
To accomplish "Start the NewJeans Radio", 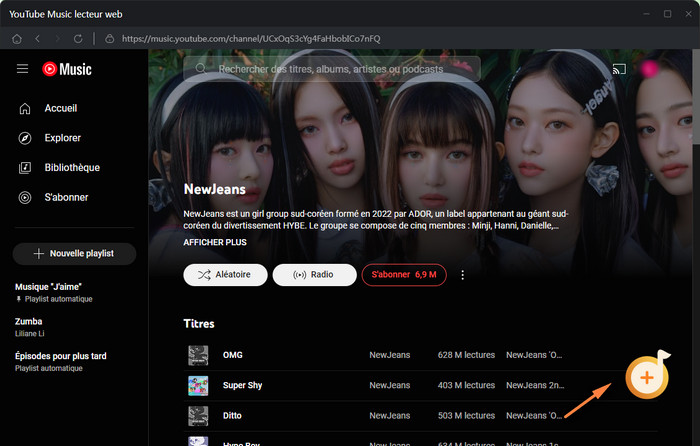I will pyautogui.click(x=314, y=275).
